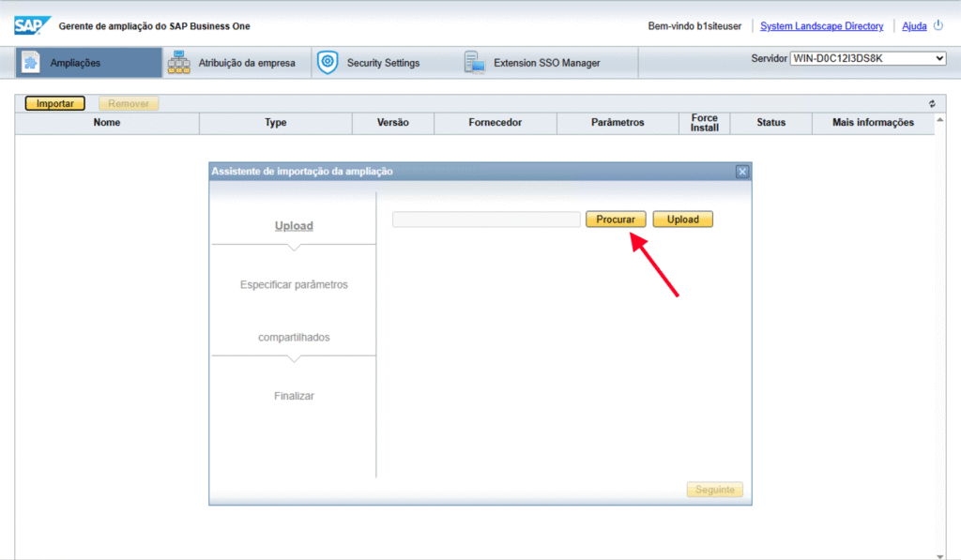This screenshot has width=961, height=560.
Task: Sort table by Nome column header
Action: point(107,123)
